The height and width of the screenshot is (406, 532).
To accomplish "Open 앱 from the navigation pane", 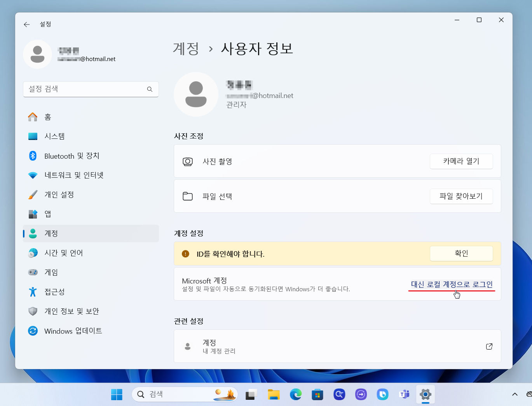I will [x=33, y=214].
